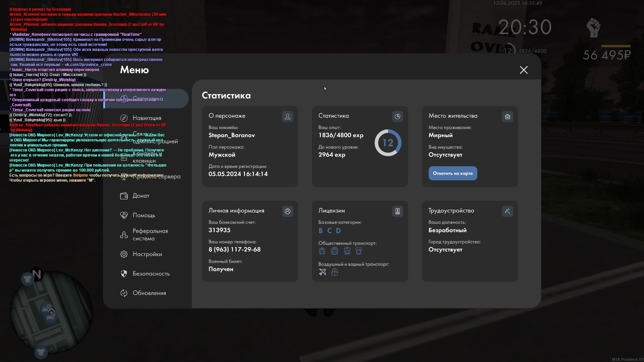Viewport: 644px width, 362px height.
Task: Click the shield icon beside Безопасность
Action: 124,274
